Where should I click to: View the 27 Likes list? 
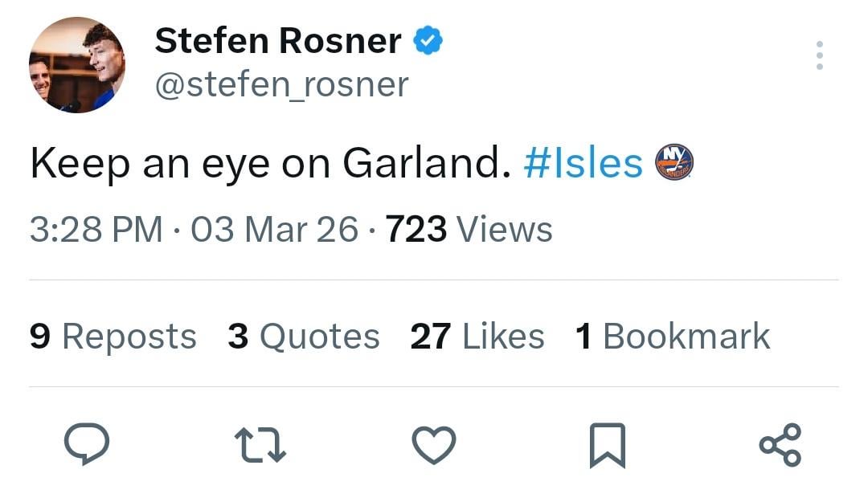477,337
